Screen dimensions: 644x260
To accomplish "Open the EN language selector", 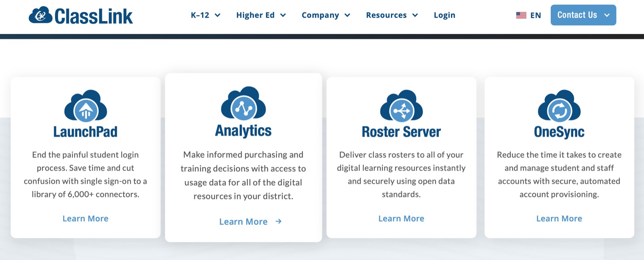I will [x=528, y=15].
